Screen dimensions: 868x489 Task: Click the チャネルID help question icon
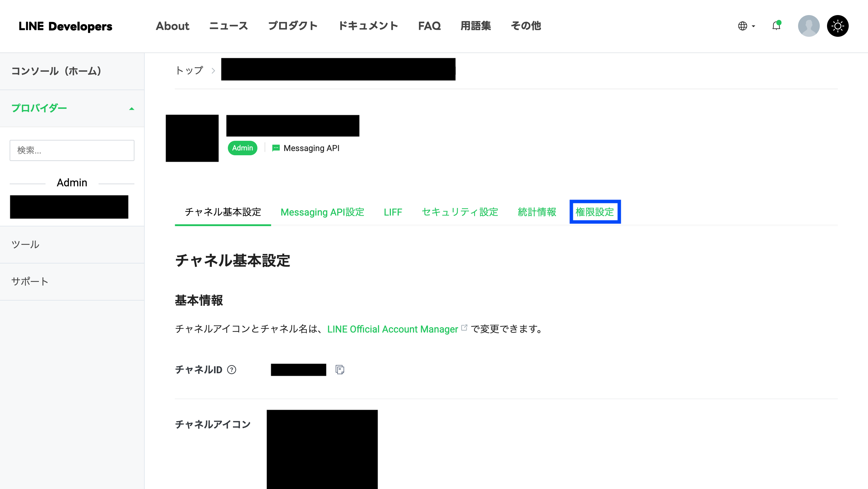[x=231, y=370]
